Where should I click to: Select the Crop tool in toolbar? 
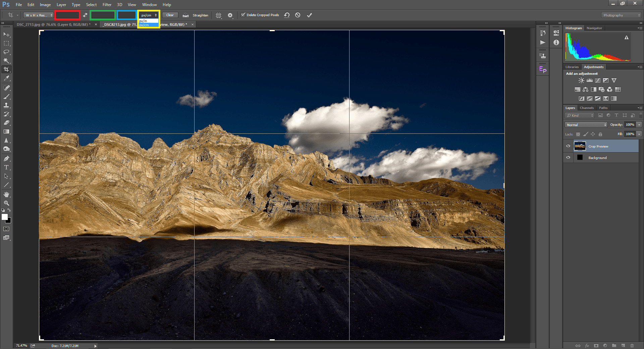pos(6,69)
